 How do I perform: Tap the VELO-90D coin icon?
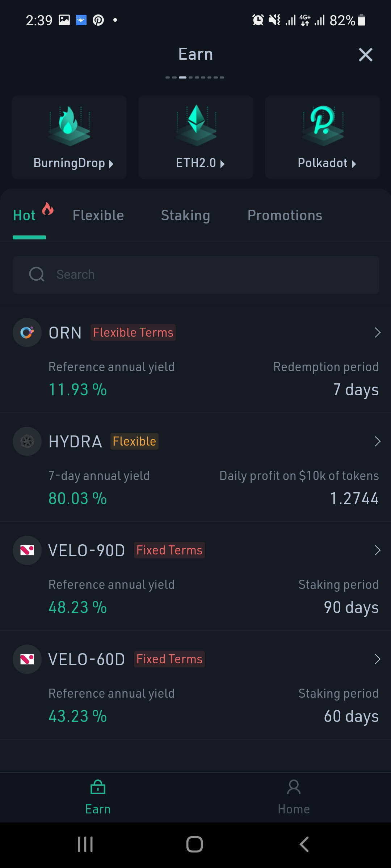tap(27, 550)
